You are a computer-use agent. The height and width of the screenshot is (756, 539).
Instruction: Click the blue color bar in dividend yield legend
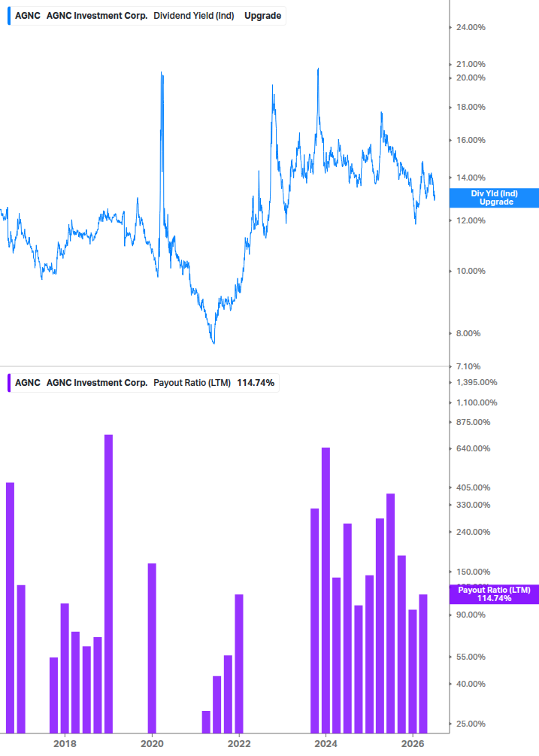(9, 16)
